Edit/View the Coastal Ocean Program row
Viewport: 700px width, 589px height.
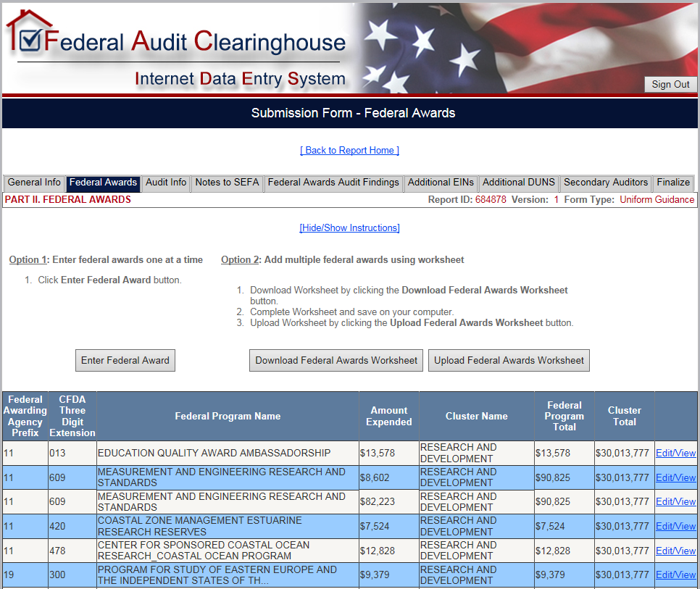675,551
